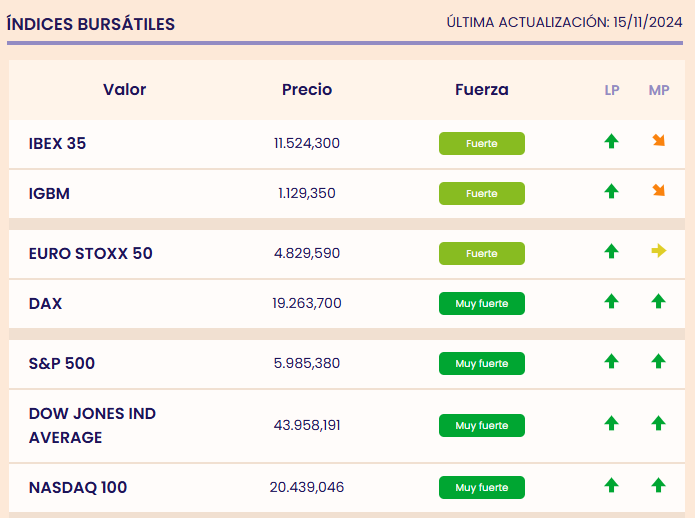Click the Dow Jones LP up arrow

(x=611, y=424)
